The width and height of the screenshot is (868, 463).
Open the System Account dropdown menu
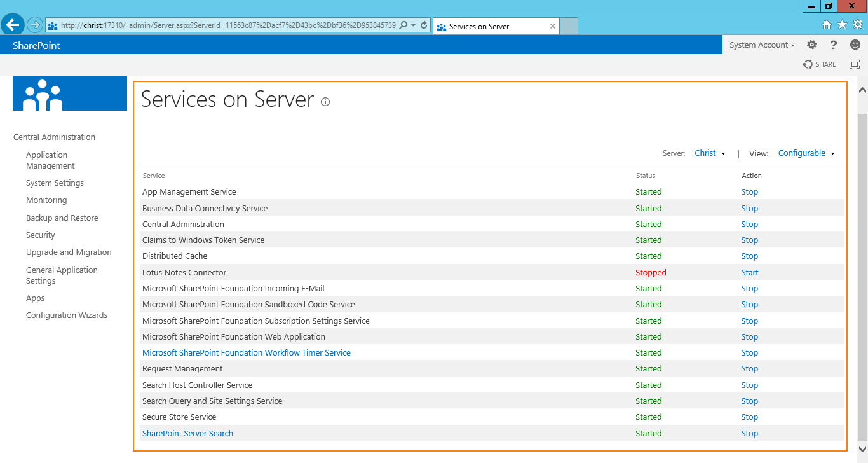tap(762, 45)
